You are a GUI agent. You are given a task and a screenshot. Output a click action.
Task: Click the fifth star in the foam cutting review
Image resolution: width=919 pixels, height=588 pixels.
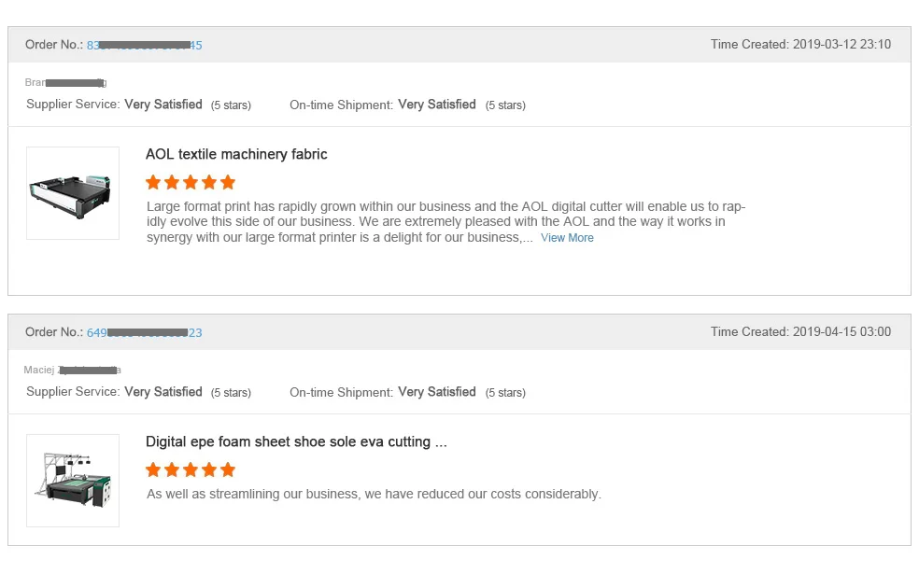click(x=228, y=469)
